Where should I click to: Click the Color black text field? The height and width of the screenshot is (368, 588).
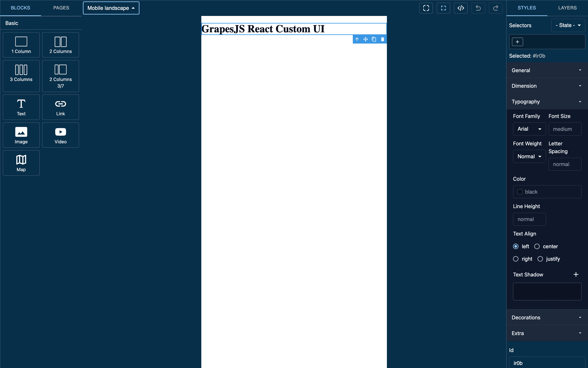point(547,192)
